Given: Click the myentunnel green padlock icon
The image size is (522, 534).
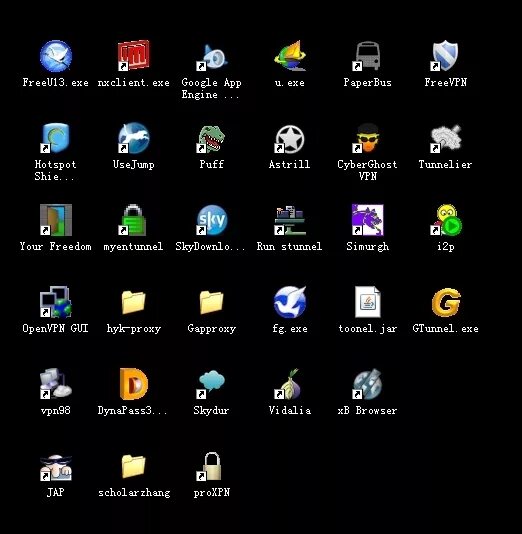Looking at the screenshot, I should click(x=133, y=220).
